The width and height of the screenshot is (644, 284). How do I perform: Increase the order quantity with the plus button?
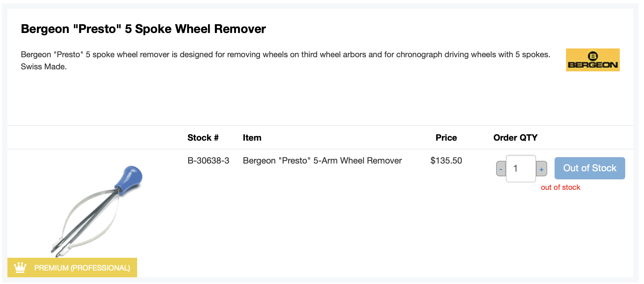(x=541, y=169)
